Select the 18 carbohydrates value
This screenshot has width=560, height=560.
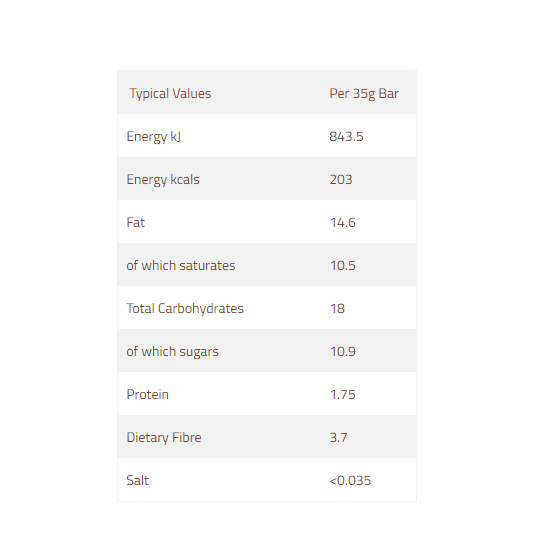[x=337, y=309]
